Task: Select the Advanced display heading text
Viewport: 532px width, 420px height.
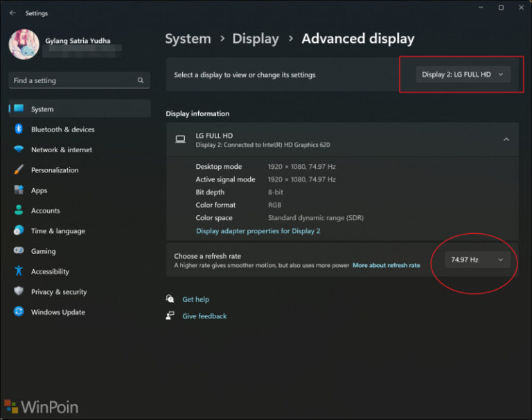Action: (x=358, y=39)
